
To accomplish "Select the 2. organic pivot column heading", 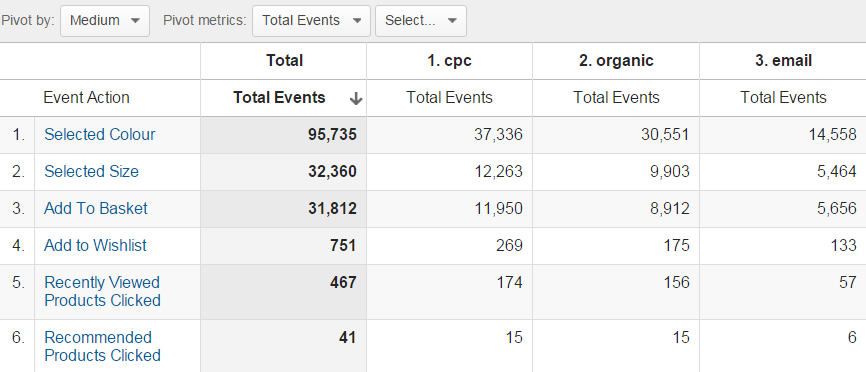I will coord(616,61).
